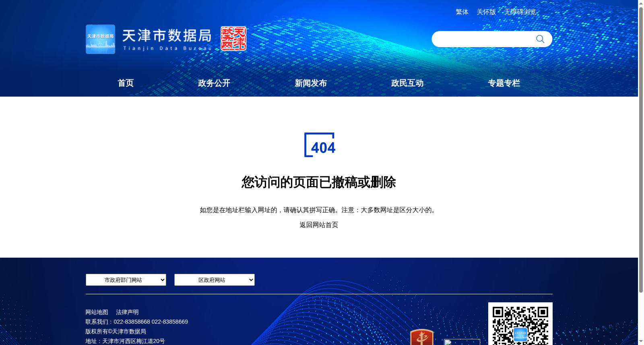Open the 政务公开 menu item
Viewport: 644px width, 345px height.
point(214,83)
